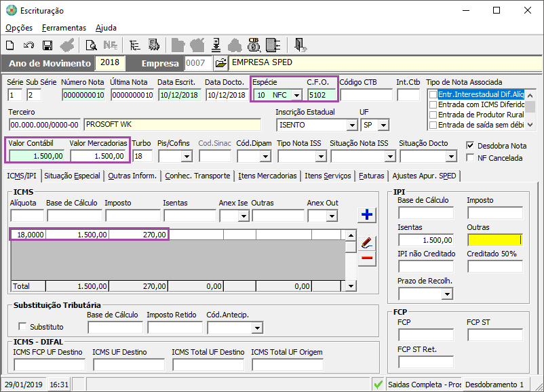Open the Empresa folder lookup icon

tap(220, 63)
